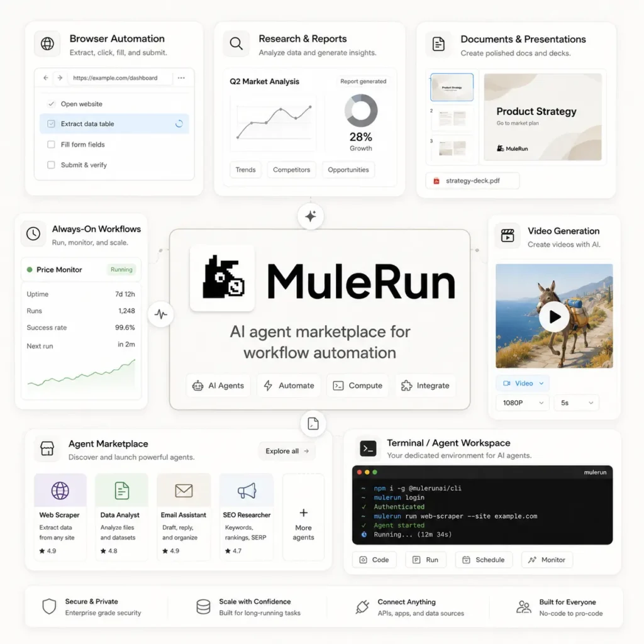The width and height of the screenshot is (644, 644).
Task: Click the document icon below MuleRun card
Action: pos(313,423)
